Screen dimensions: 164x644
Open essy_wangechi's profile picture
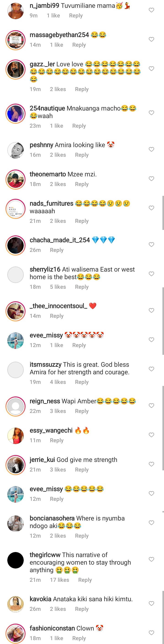[x=16, y=436]
